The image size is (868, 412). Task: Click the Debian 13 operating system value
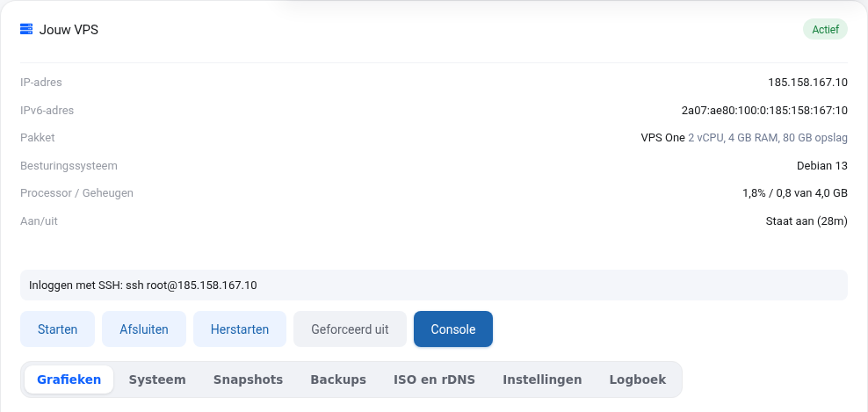(x=822, y=165)
